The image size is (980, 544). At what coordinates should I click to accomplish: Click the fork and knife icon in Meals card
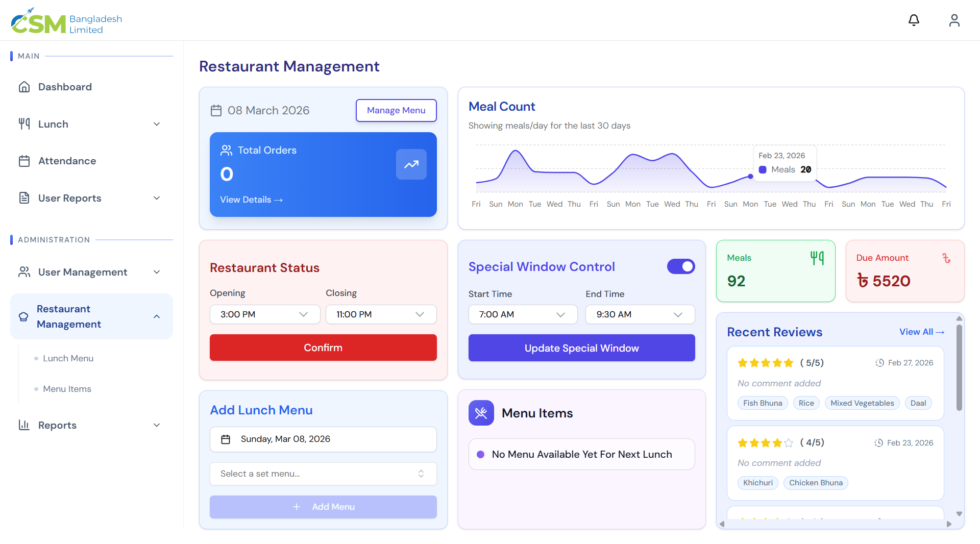[817, 258]
